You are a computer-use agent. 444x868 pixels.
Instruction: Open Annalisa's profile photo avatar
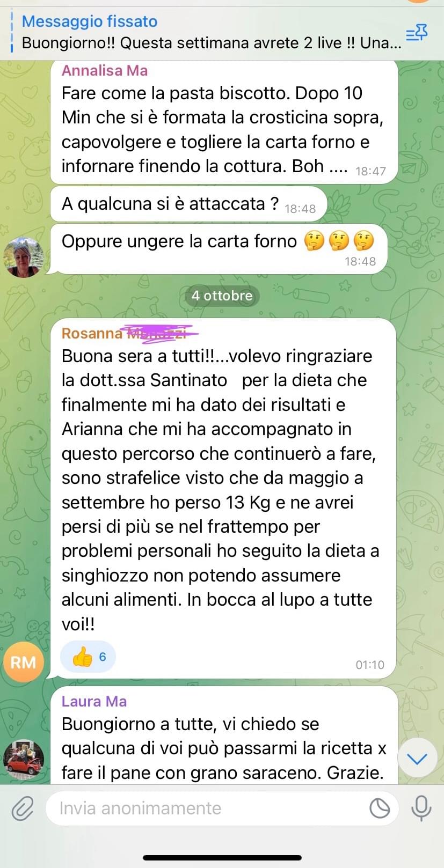click(24, 256)
